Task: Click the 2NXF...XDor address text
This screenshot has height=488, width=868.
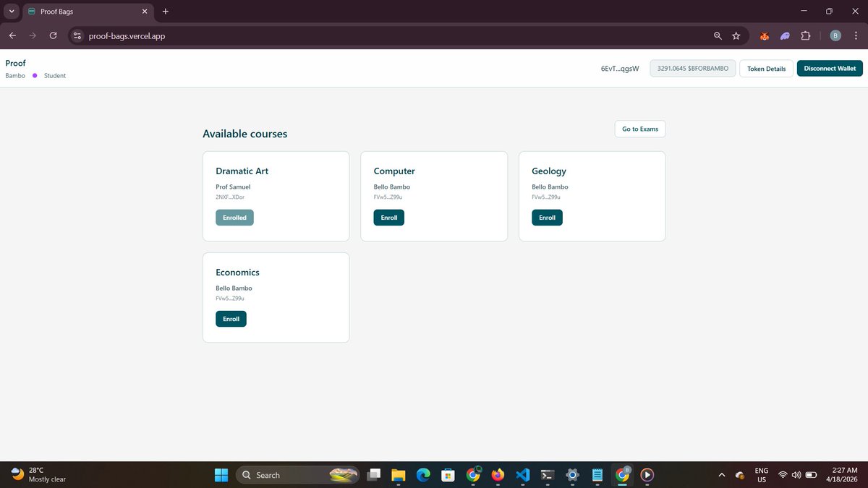Action: point(229,197)
